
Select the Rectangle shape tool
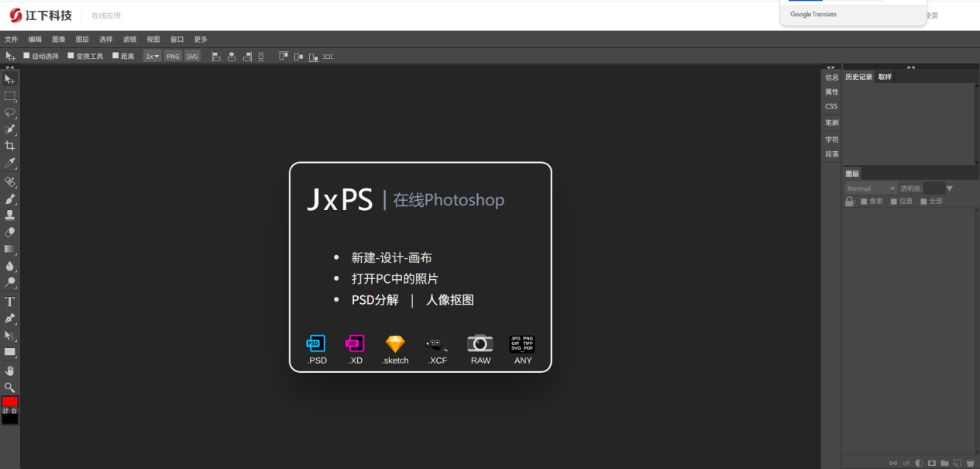[10, 352]
